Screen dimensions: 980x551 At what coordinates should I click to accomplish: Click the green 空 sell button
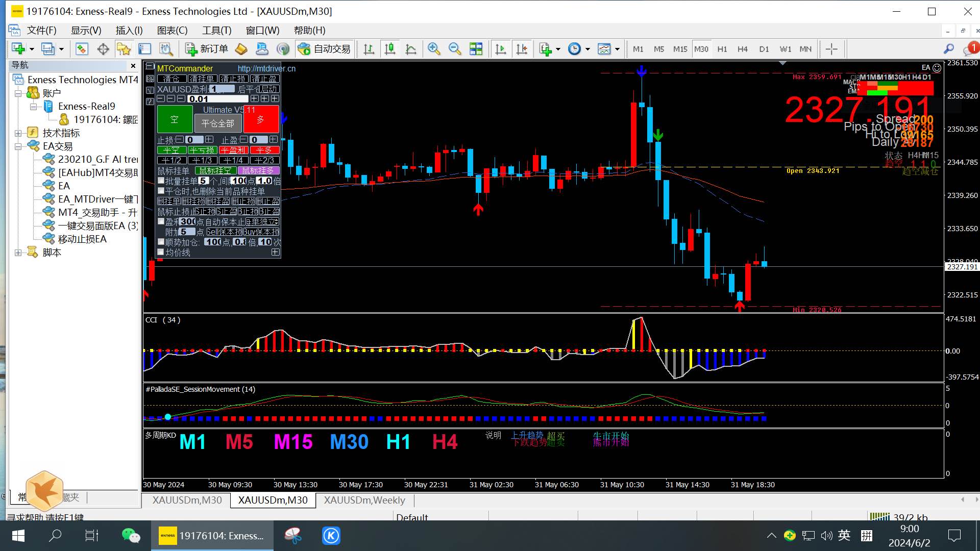click(x=175, y=119)
